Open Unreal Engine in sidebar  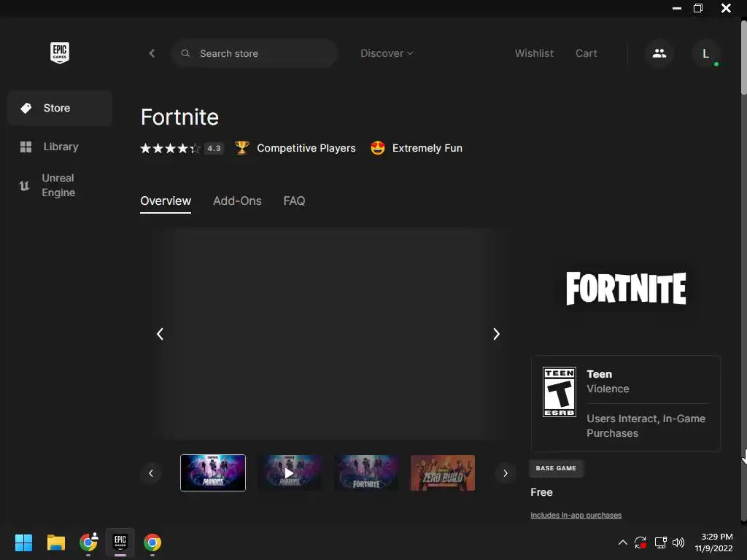click(x=60, y=185)
